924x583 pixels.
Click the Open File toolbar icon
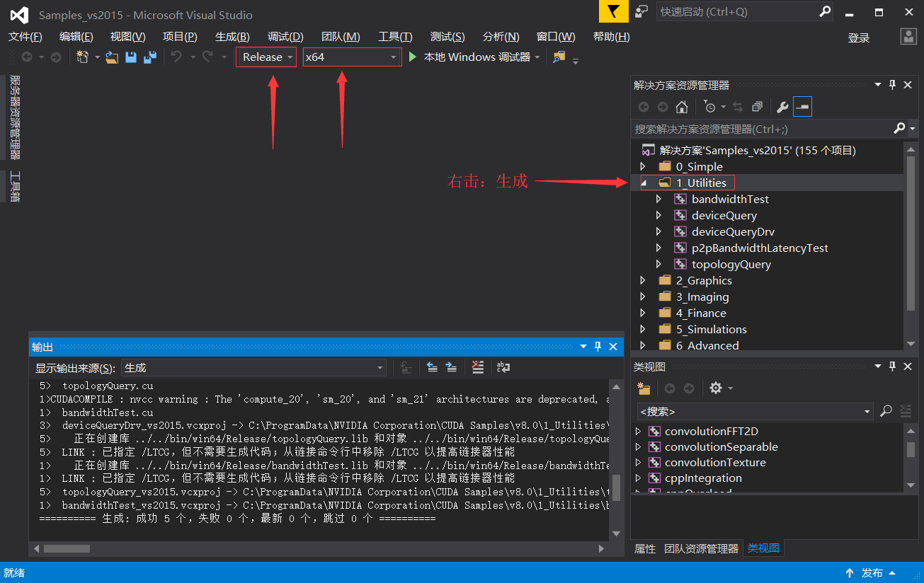point(112,57)
